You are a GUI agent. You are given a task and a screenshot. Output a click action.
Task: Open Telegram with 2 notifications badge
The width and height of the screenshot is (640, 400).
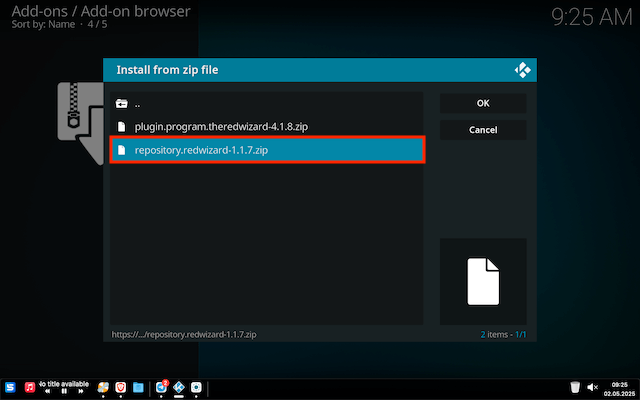pos(161,387)
